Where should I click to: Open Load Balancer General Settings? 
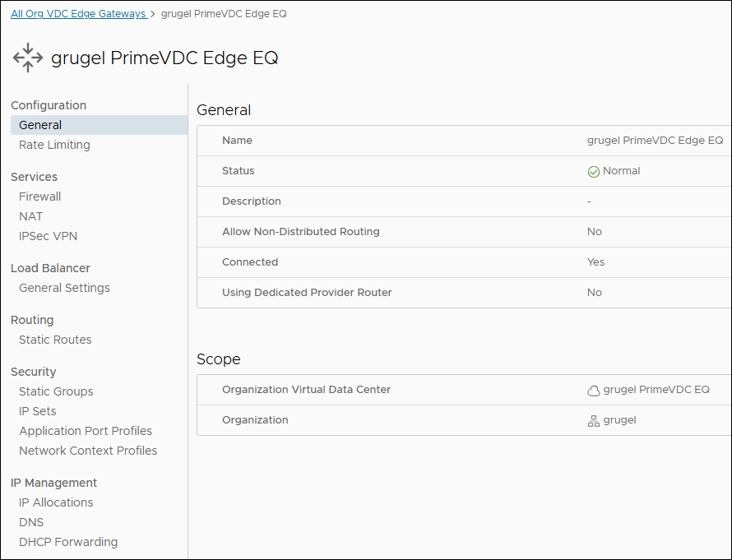[x=64, y=288]
